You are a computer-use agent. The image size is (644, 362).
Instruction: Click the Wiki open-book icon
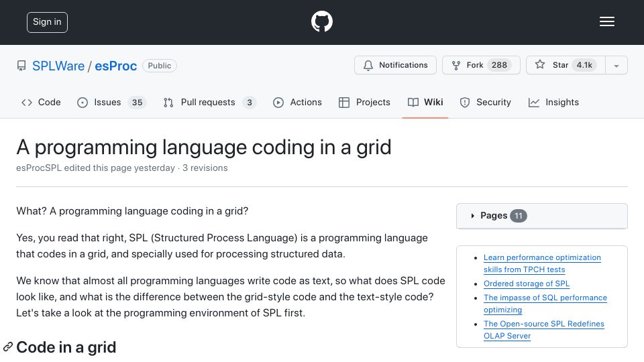[413, 103]
